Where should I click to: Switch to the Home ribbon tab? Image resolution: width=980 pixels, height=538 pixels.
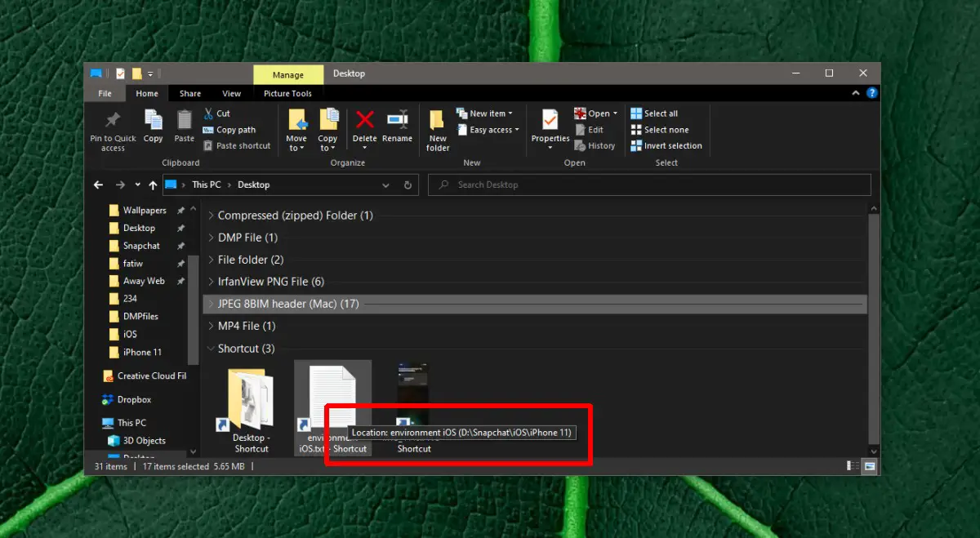[x=147, y=94]
